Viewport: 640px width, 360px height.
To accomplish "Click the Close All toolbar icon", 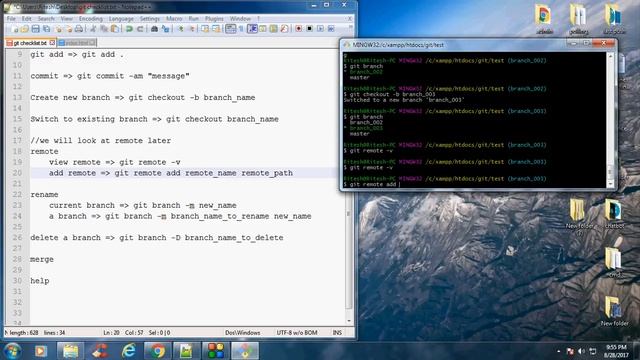I will click(x=69, y=29).
